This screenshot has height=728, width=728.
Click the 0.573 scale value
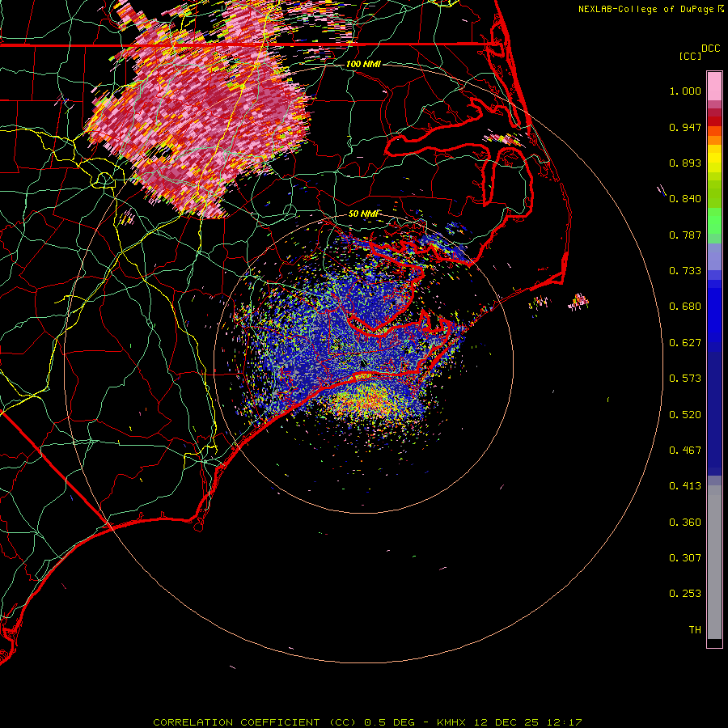point(685,379)
